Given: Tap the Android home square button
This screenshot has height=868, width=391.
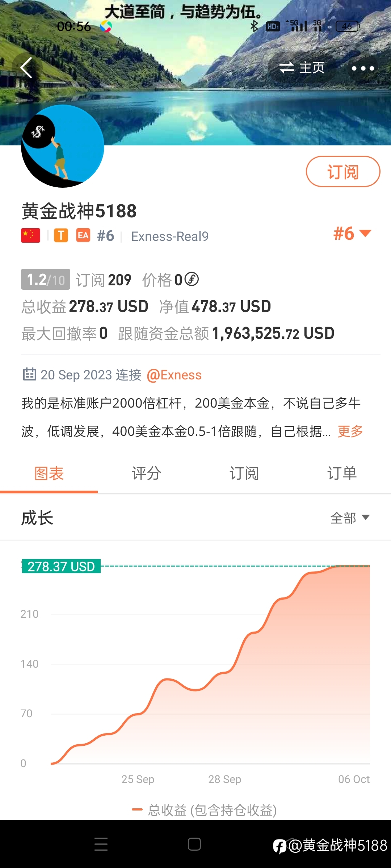Looking at the screenshot, I should [194, 844].
